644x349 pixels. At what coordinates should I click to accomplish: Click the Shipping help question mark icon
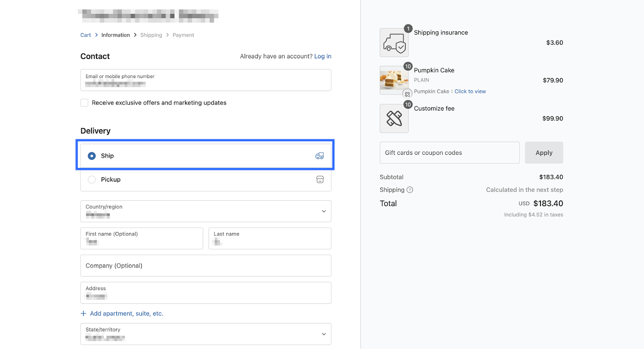click(410, 190)
